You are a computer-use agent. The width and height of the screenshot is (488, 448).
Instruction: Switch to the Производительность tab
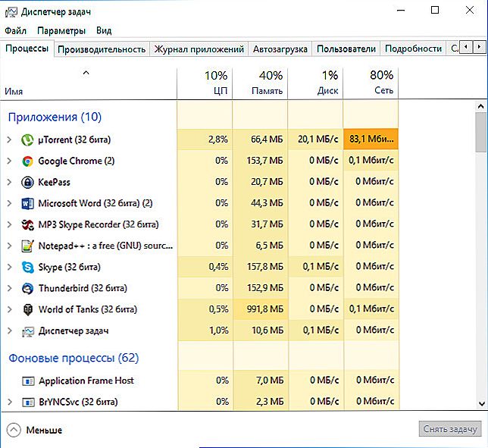click(x=102, y=49)
